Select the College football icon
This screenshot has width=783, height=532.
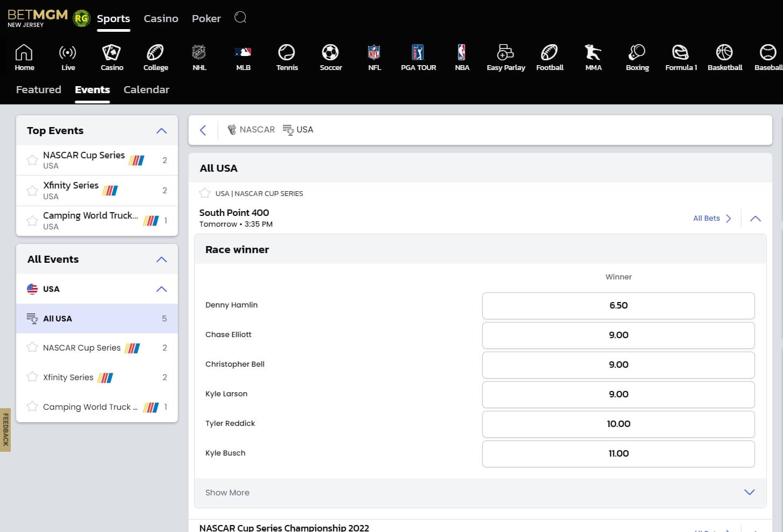click(x=156, y=57)
